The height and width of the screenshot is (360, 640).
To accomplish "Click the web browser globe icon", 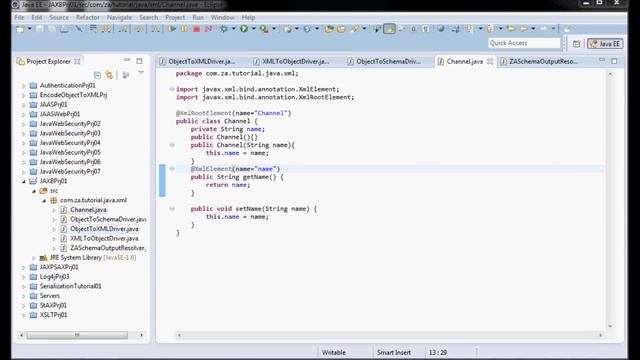I will point(440,29).
